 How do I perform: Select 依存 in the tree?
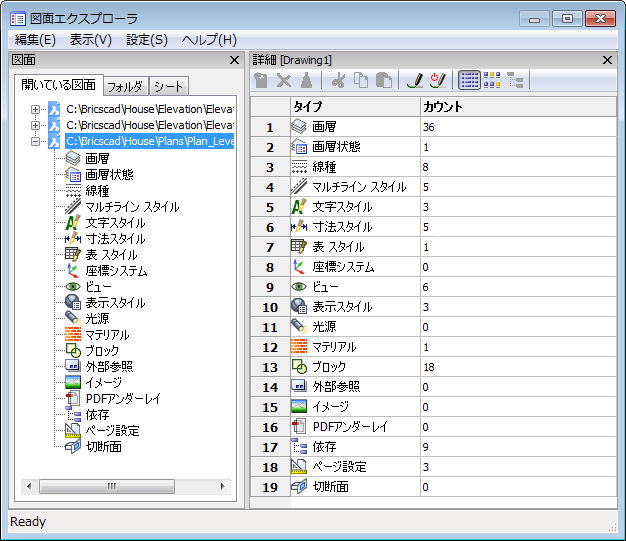coord(97,415)
